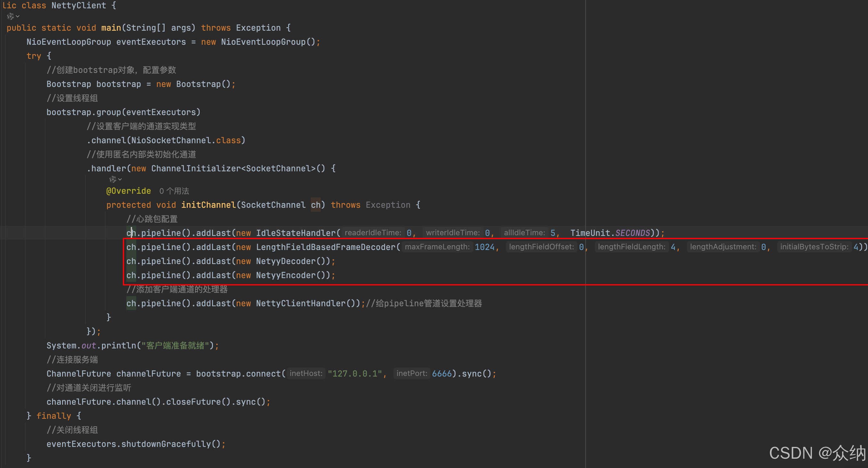Click the AI assistant icon above main method
The width and height of the screenshot is (868, 468).
click(11, 16)
